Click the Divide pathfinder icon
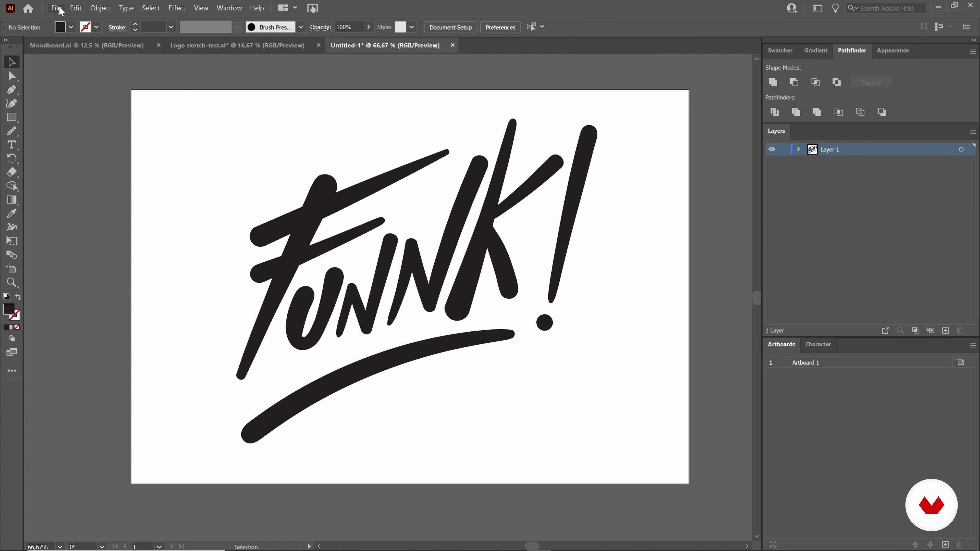Image resolution: width=980 pixels, height=551 pixels. pos(775,112)
